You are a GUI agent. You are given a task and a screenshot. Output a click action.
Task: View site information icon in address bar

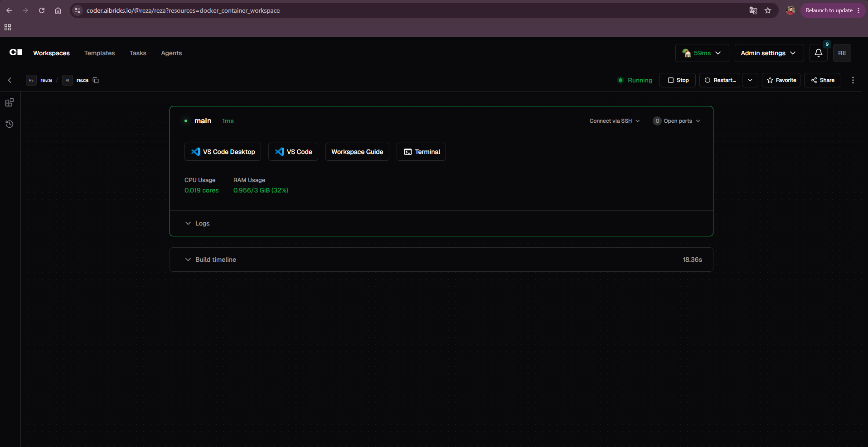(78, 10)
